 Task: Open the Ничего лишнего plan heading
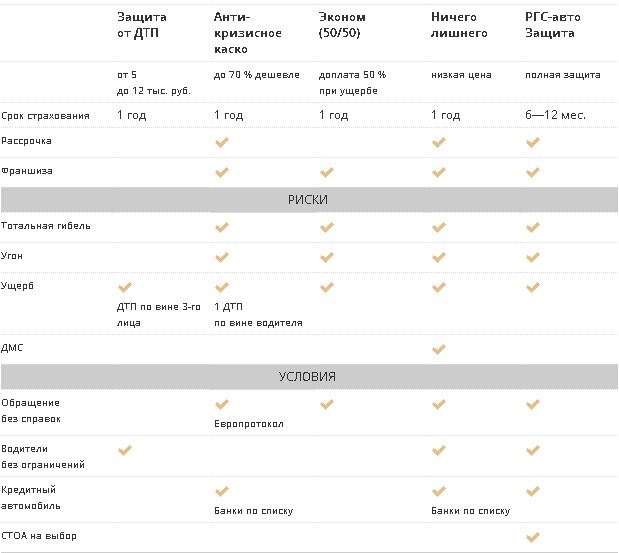[x=459, y=25]
